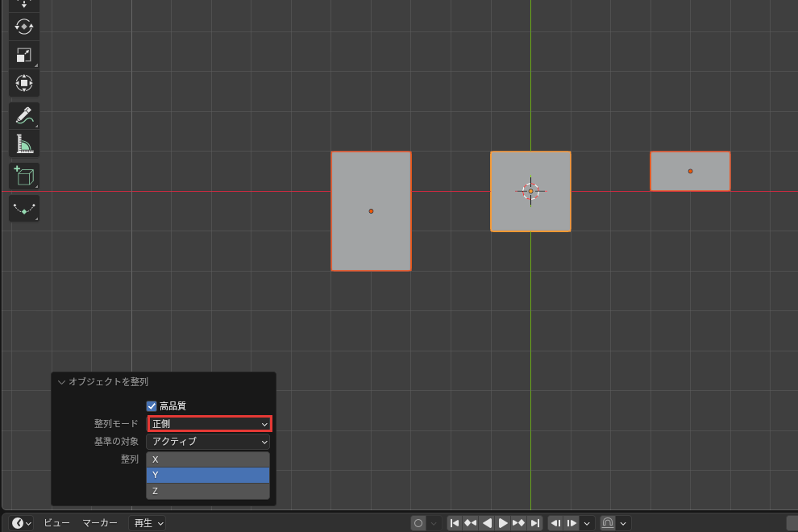The width and height of the screenshot is (798, 532).
Task: Open the 整列モード dropdown showing 正側
Action: [210, 423]
